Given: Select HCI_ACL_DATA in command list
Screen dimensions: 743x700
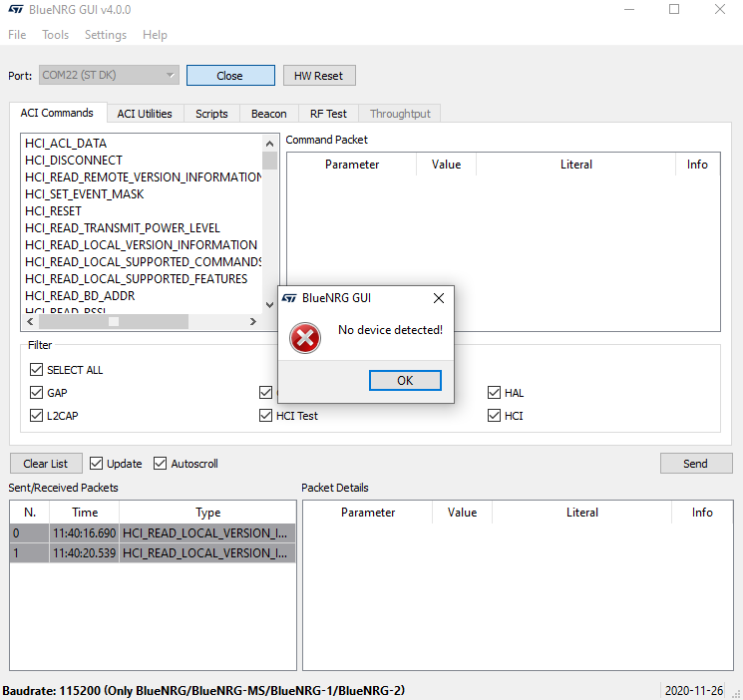Looking at the screenshot, I should (x=66, y=144).
